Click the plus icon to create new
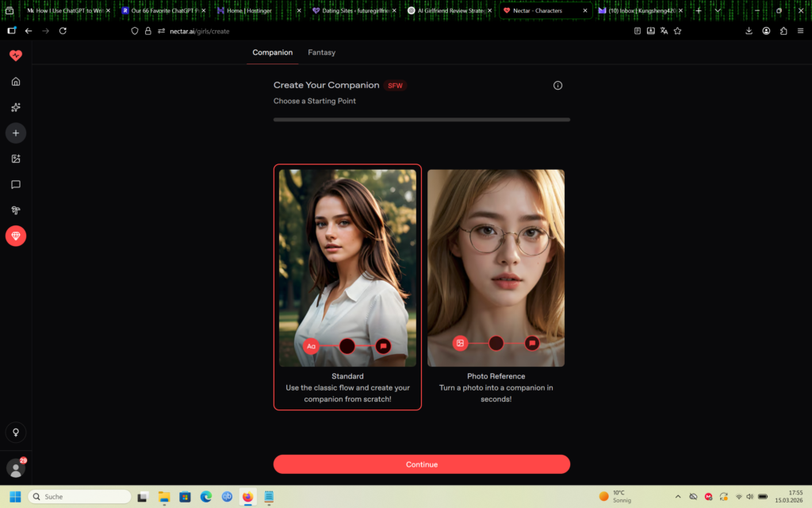Image resolution: width=812 pixels, height=508 pixels. point(16,133)
